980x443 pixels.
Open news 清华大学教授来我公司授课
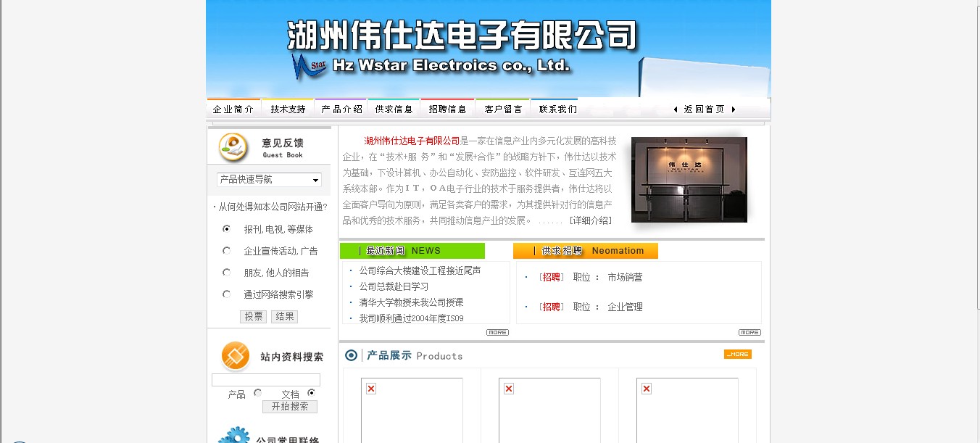pos(411,302)
